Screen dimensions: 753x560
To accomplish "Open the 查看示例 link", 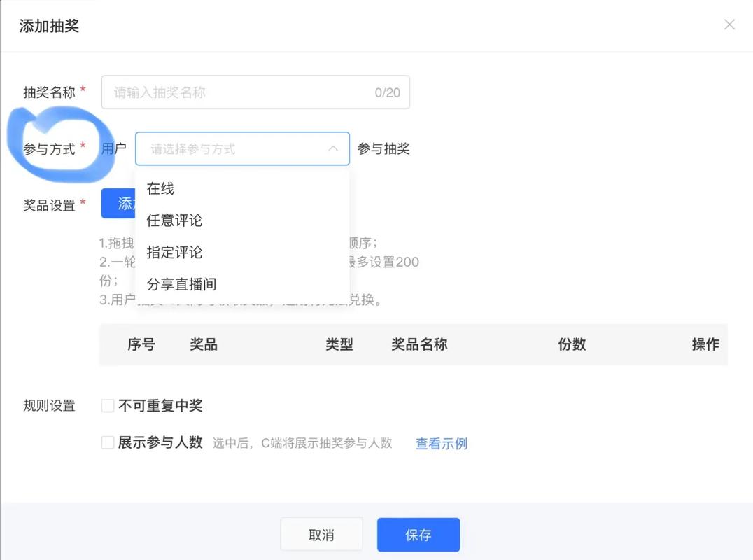I will click(x=441, y=443).
